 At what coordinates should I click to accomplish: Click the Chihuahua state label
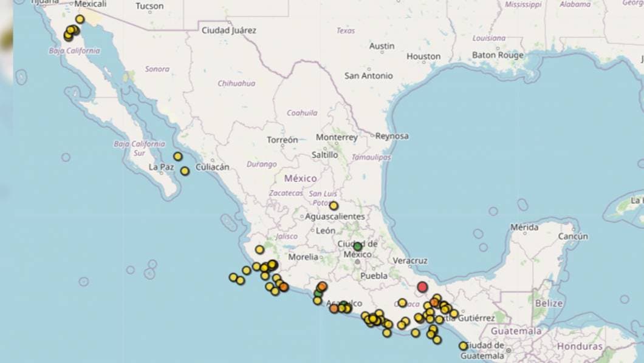(236, 83)
